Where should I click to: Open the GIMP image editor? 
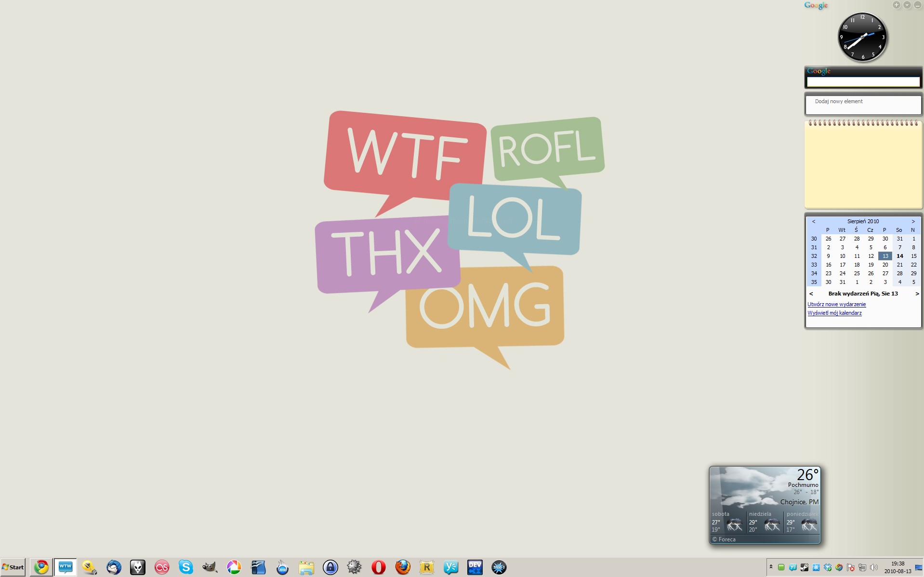pyautogui.click(x=210, y=567)
